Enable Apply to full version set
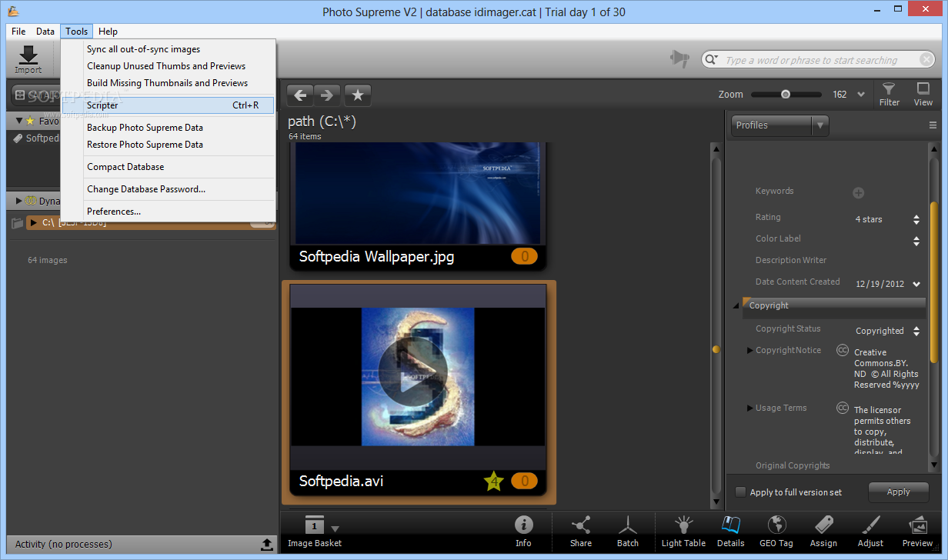 pos(740,492)
